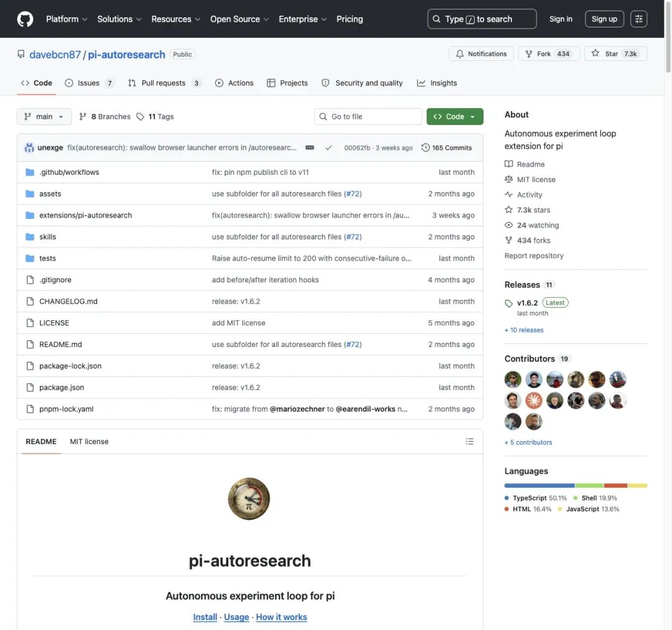Open the README outline list icon
The height and width of the screenshot is (630, 672).
(470, 441)
